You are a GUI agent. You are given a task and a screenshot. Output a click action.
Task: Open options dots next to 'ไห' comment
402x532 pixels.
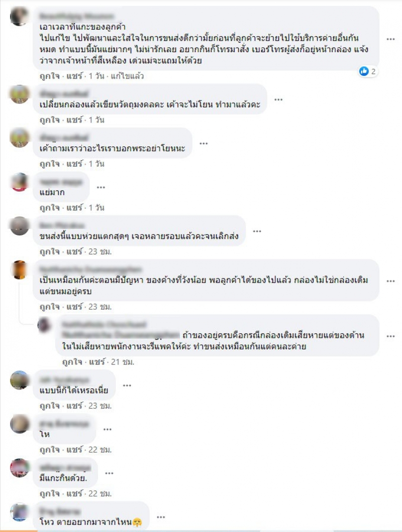coord(108,429)
